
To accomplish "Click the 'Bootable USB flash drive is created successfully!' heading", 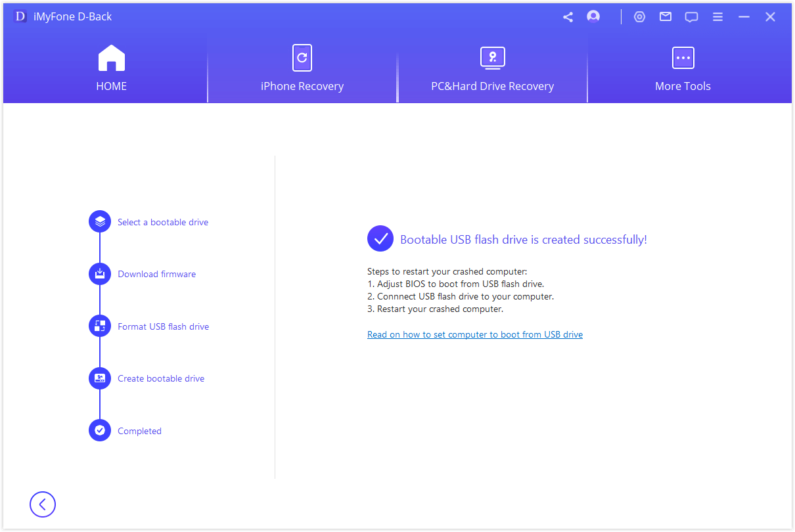I will pyautogui.click(x=524, y=240).
